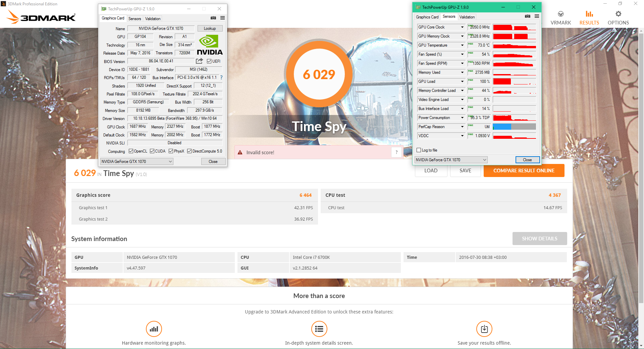Image resolution: width=644 pixels, height=349 pixels.
Task: Click the 3DMark title bar app icon
Action: click(x=3, y=4)
